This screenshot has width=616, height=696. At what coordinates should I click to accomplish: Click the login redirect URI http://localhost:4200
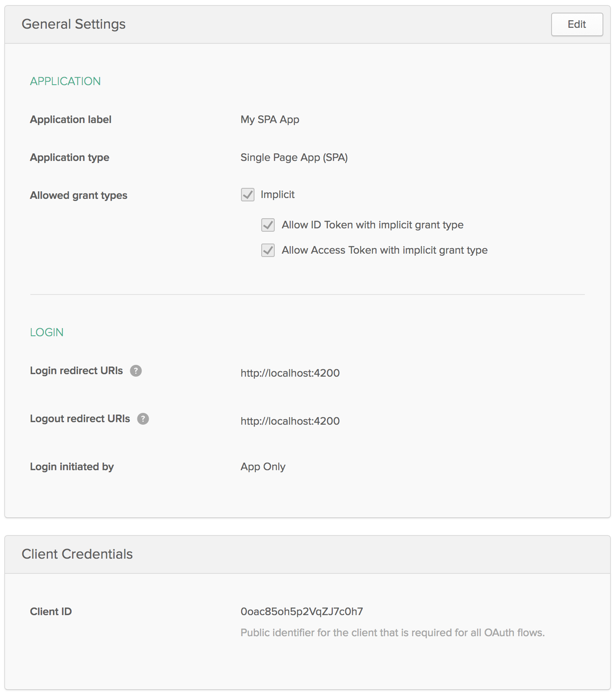290,373
